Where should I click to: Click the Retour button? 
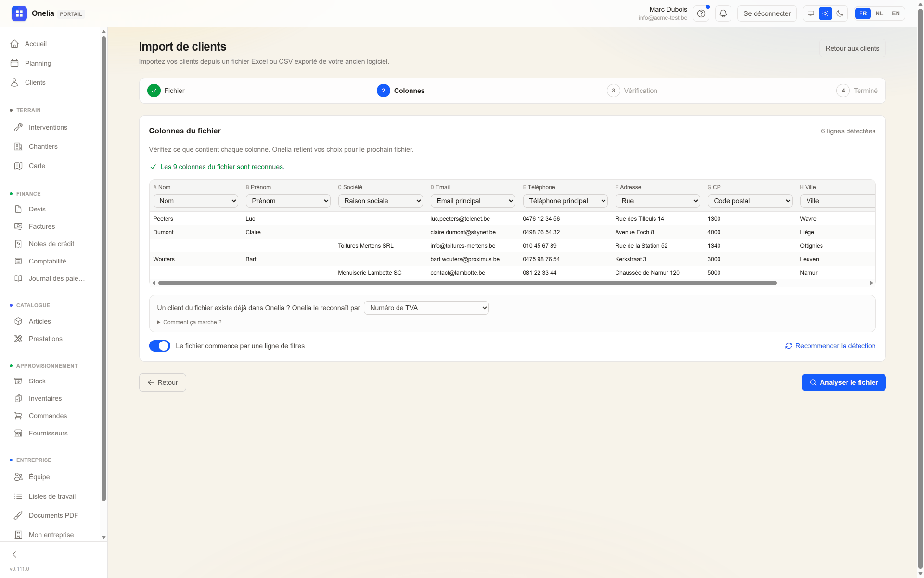[x=163, y=382]
